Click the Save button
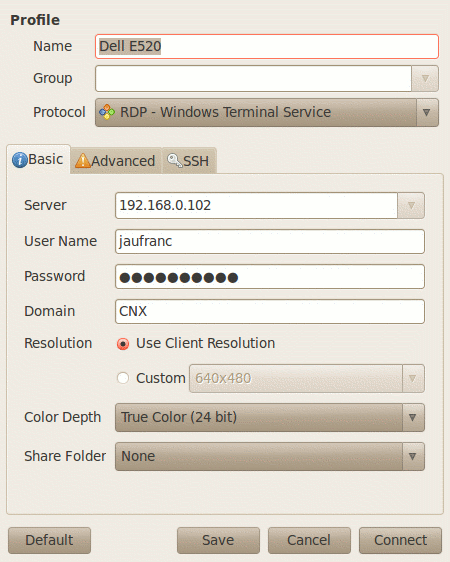This screenshot has height=562, width=450. click(x=218, y=540)
